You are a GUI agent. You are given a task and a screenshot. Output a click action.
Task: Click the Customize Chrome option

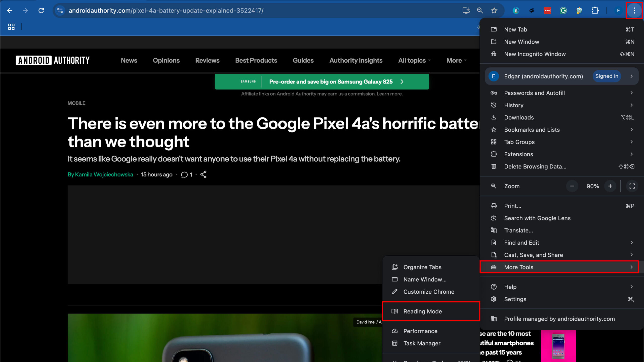pyautogui.click(x=429, y=291)
